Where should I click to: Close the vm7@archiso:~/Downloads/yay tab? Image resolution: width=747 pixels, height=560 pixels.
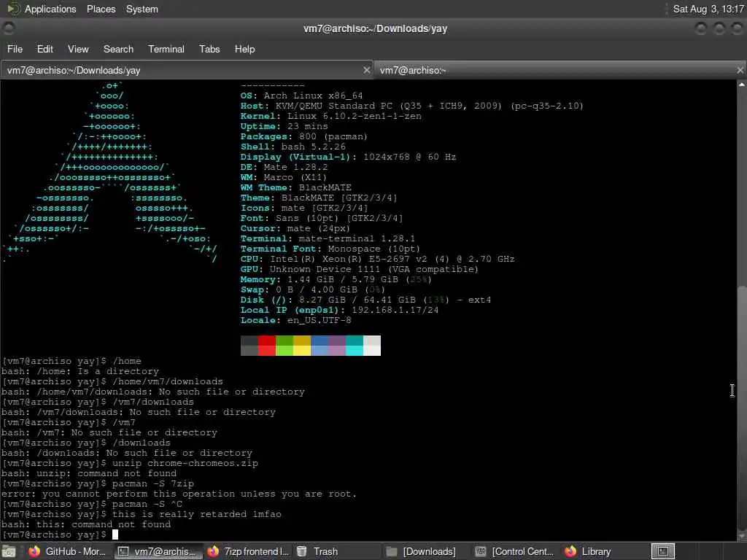pos(366,70)
